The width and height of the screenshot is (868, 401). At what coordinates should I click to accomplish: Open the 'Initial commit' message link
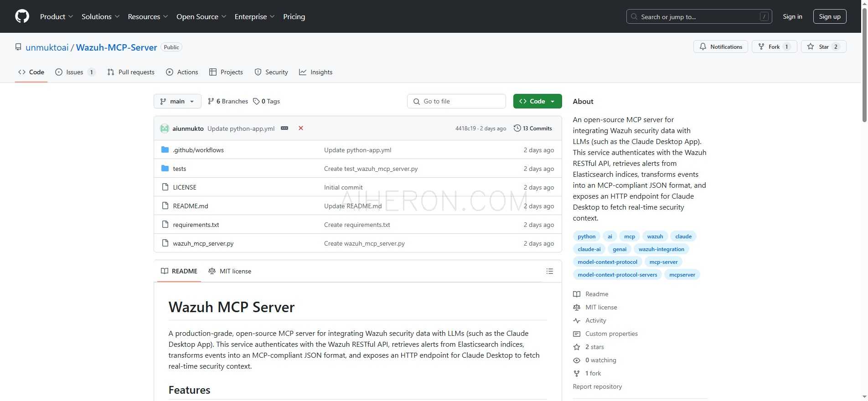click(x=343, y=187)
